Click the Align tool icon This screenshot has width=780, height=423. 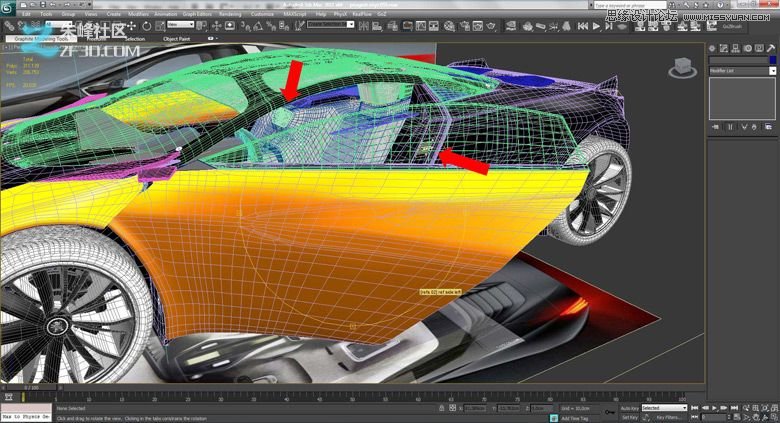click(x=377, y=26)
